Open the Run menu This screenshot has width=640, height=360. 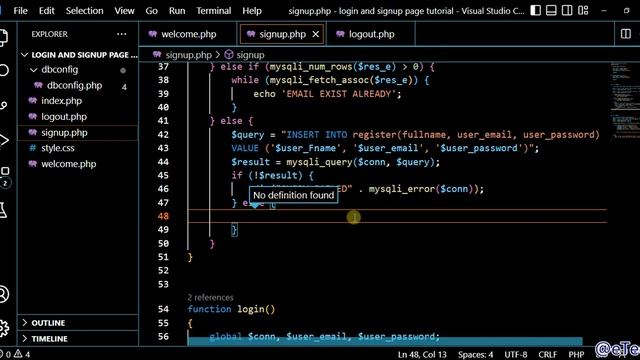(x=177, y=11)
